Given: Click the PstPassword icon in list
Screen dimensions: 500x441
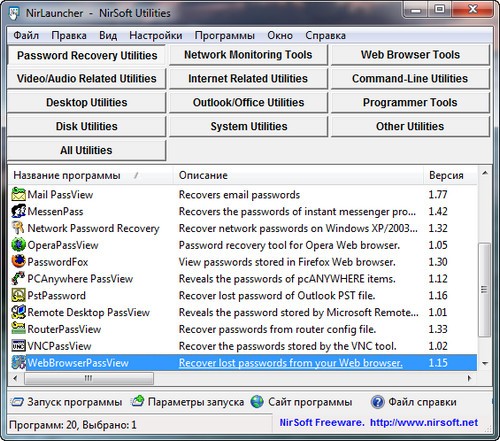Looking at the screenshot, I should pos(18,295).
